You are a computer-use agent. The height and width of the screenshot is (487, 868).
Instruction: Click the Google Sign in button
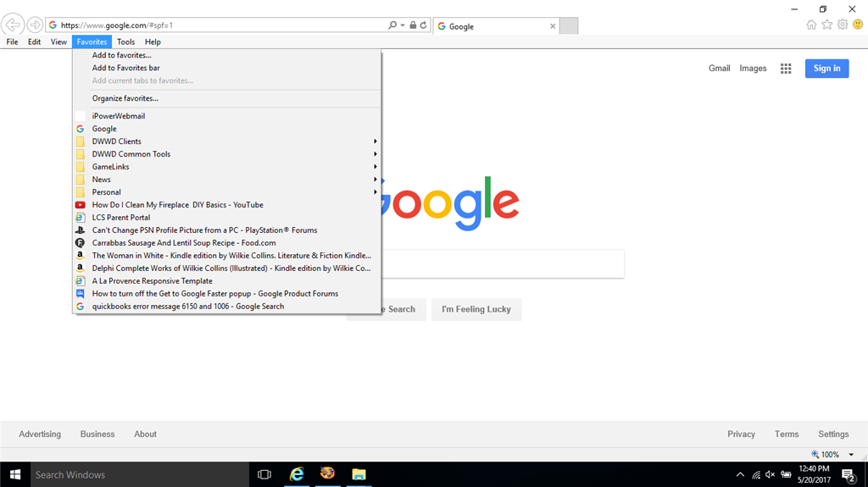click(x=826, y=68)
